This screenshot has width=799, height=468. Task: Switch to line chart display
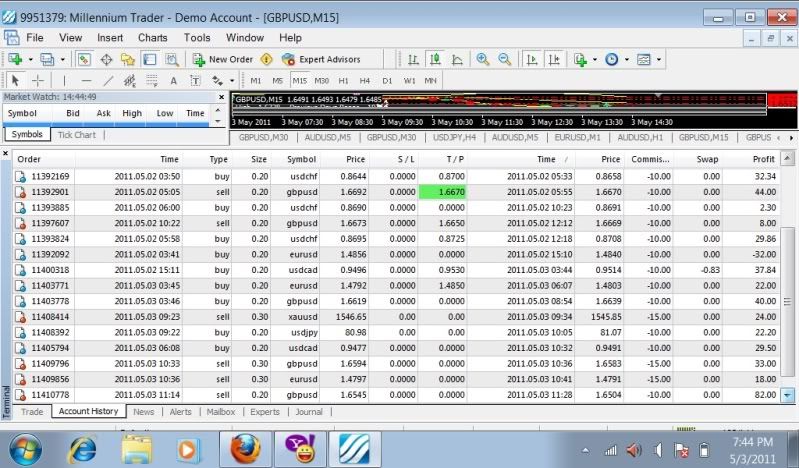(457, 60)
